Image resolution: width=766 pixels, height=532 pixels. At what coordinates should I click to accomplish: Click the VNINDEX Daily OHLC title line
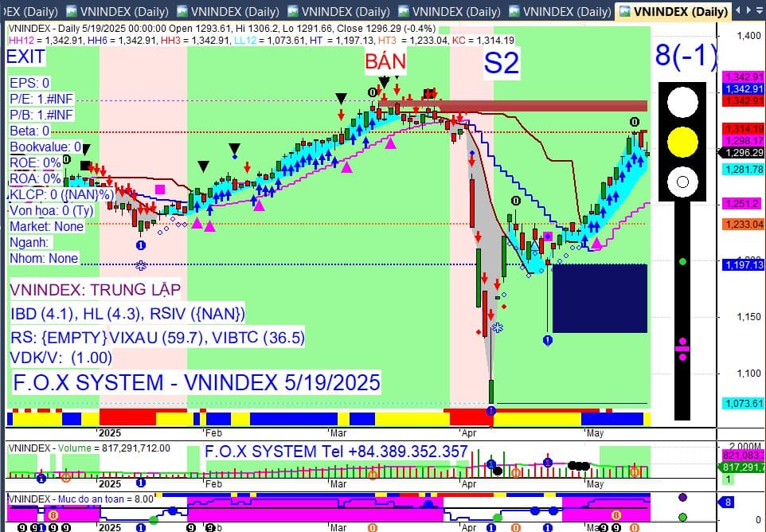(222, 29)
